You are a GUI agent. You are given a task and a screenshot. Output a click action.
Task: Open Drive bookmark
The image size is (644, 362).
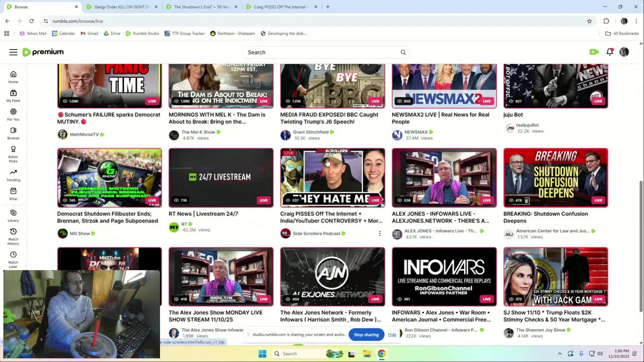(x=112, y=34)
